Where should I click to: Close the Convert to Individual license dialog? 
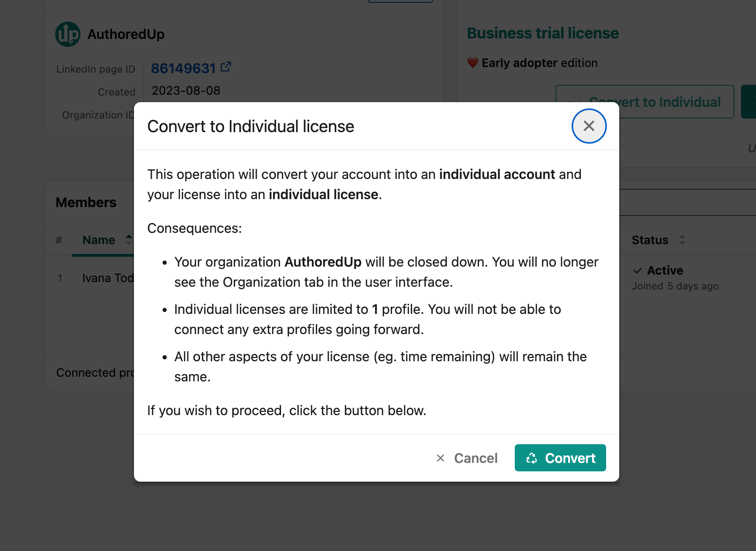[x=589, y=126]
